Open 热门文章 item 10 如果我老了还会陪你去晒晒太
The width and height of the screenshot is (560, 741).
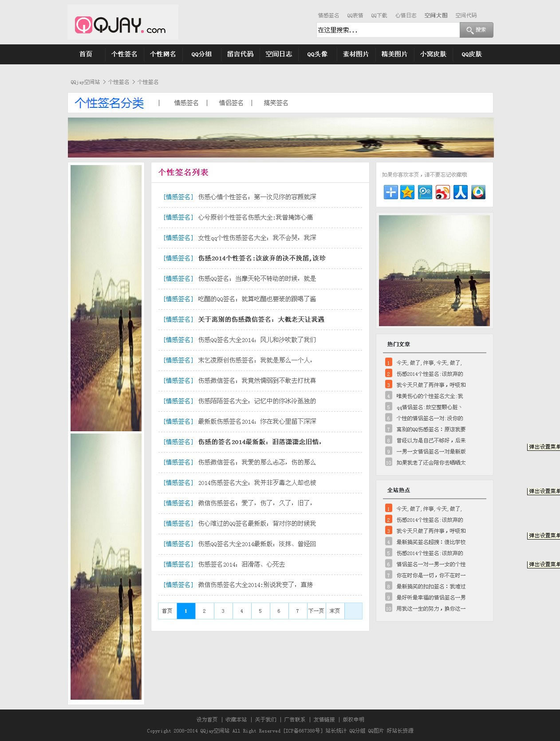[x=431, y=463]
